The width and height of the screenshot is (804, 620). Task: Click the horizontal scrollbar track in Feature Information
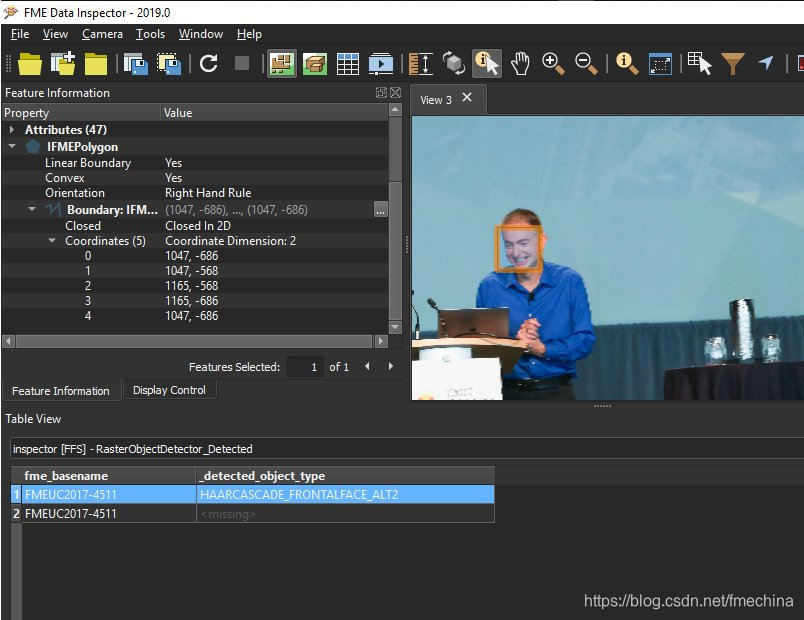[x=194, y=341]
